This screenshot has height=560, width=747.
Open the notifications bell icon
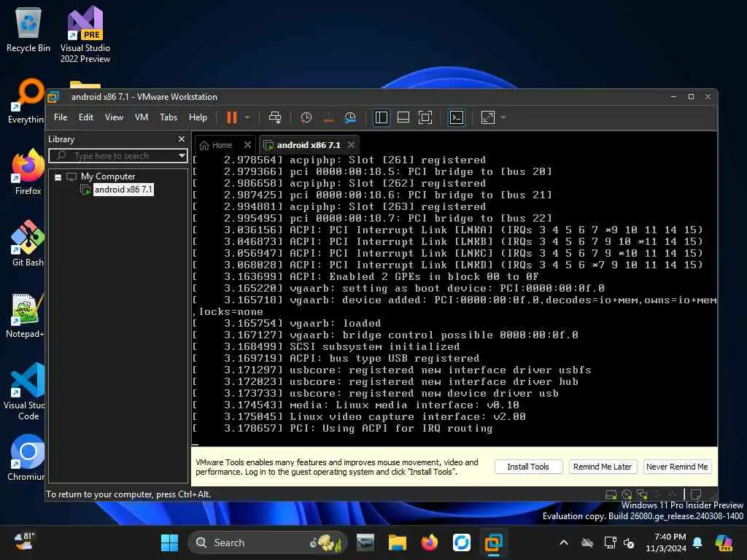tap(697, 542)
